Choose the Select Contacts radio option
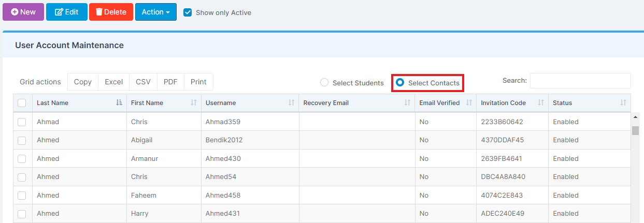This screenshot has width=644, height=223. tap(400, 83)
